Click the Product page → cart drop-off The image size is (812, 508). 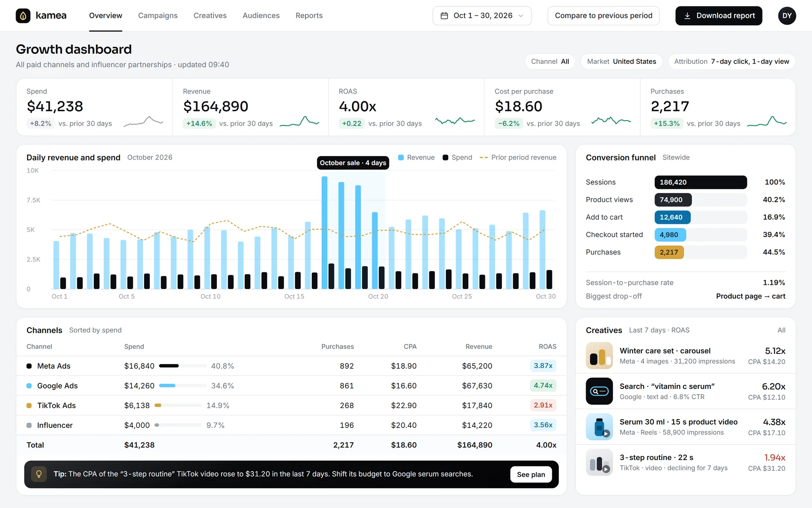pyautogui.click(x=751, y=296)
